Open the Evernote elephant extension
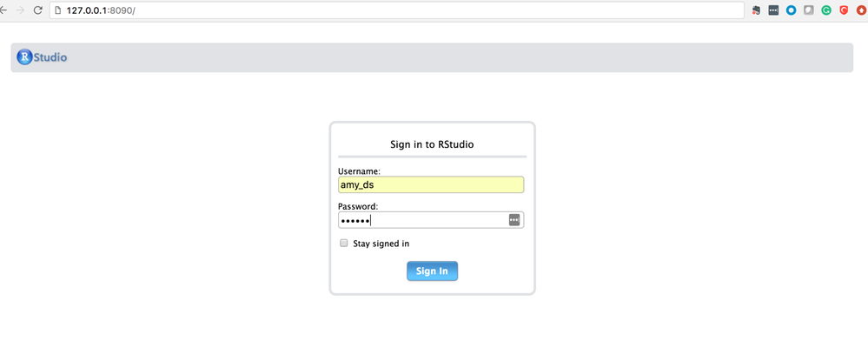 point(756,10)
